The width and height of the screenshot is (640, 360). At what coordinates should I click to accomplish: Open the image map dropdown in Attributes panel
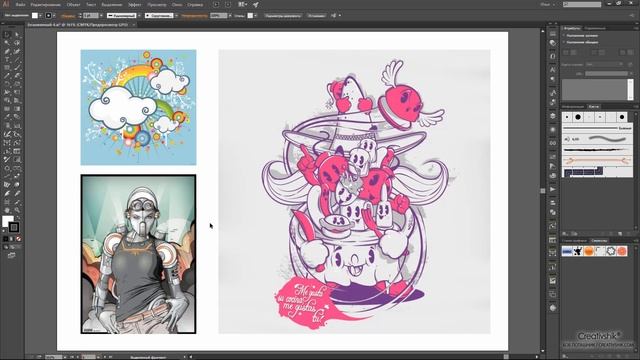coord(604,64)
